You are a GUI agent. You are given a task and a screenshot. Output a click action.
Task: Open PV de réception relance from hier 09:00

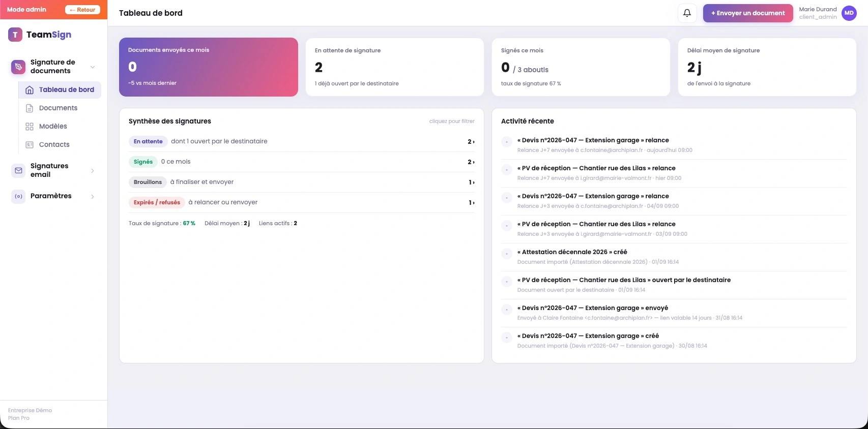pos(674,173)
